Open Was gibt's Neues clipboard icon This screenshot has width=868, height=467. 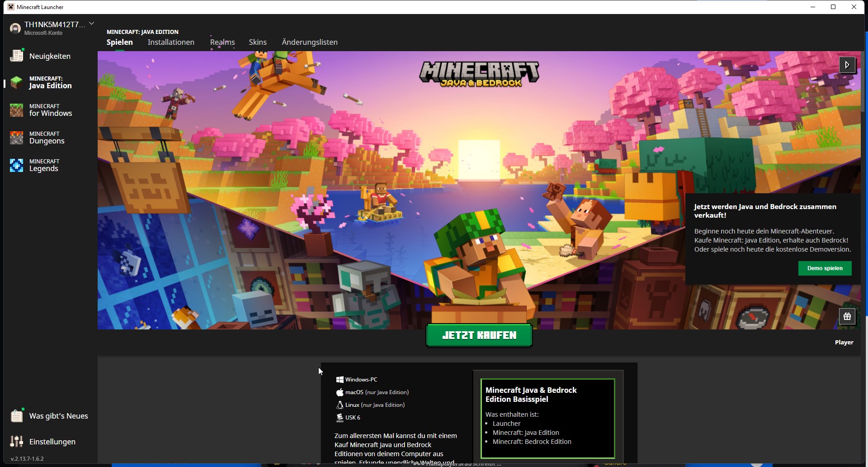click(x=17, y=415)
